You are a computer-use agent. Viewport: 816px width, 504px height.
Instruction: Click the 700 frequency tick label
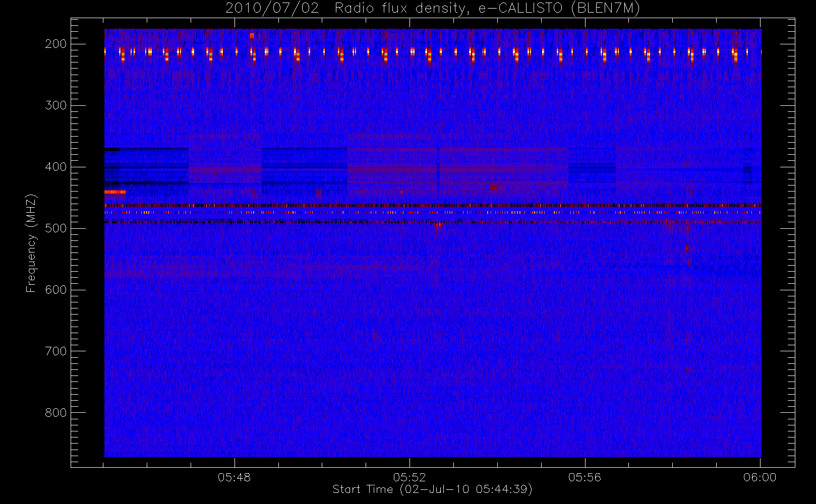[x=55, y=351]
